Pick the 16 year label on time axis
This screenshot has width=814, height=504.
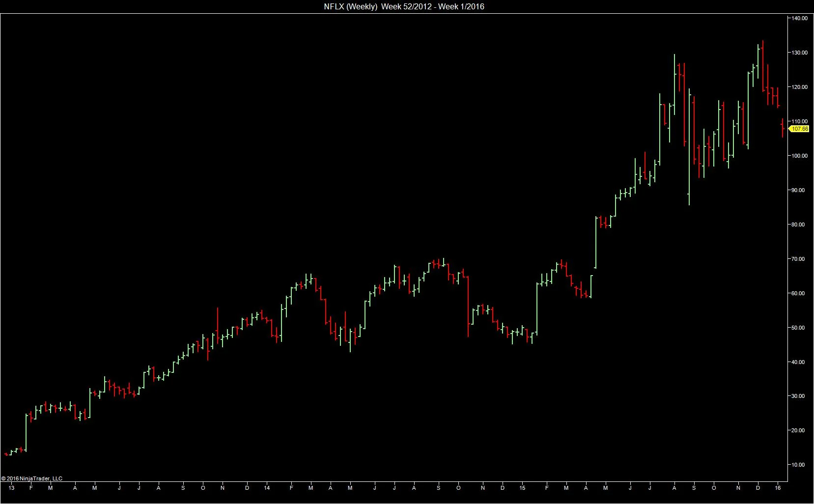point(778,488)
